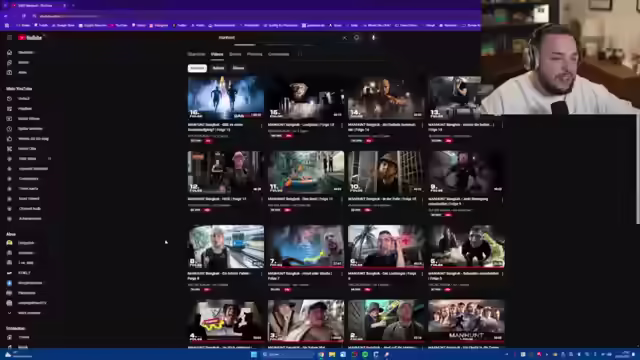This screenshot has height=360, width=640.
Task: Click the voice search microphone
Action: (x=373, y=38)
